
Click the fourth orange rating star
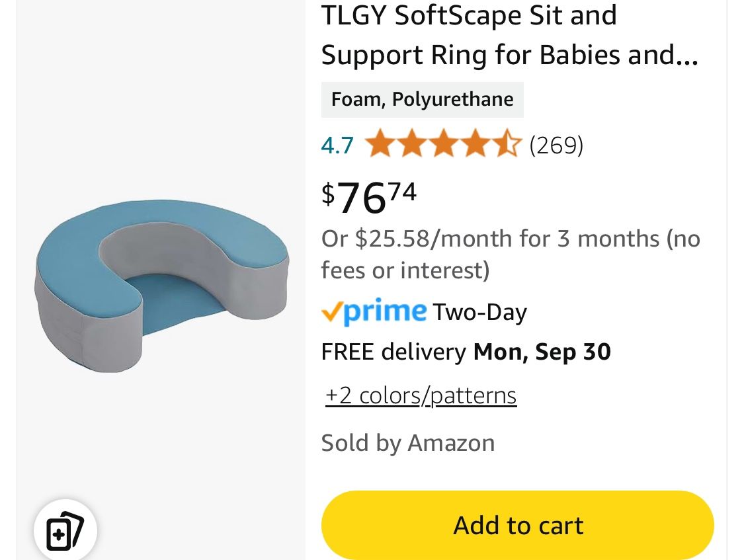pos(475,144)
